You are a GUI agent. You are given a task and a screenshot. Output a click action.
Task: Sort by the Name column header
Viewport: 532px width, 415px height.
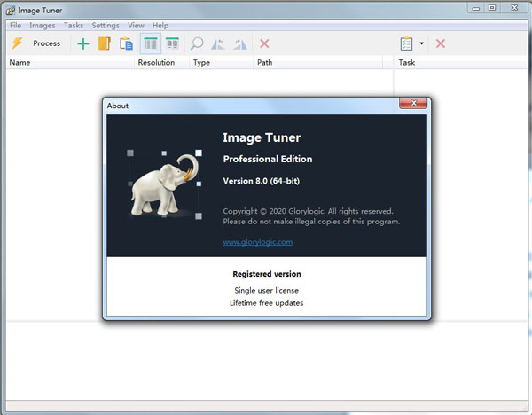[x=70, y=62]
